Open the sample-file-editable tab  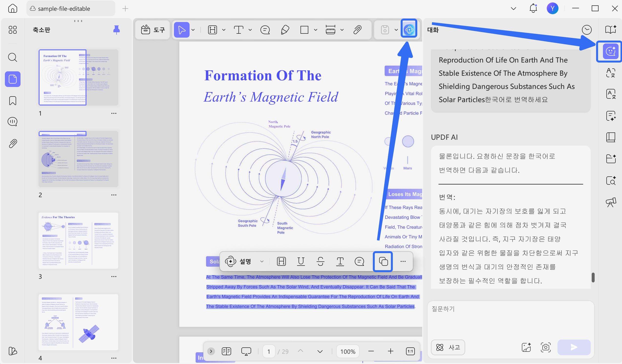tap(71, 9)
